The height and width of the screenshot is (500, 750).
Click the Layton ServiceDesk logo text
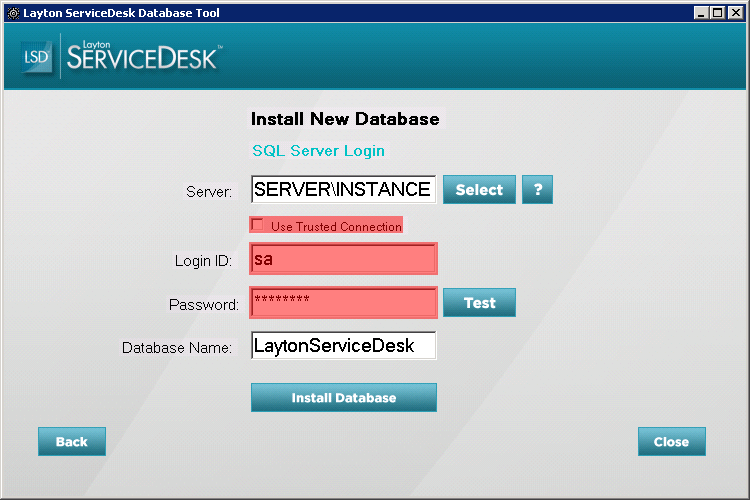coord(143,56)
